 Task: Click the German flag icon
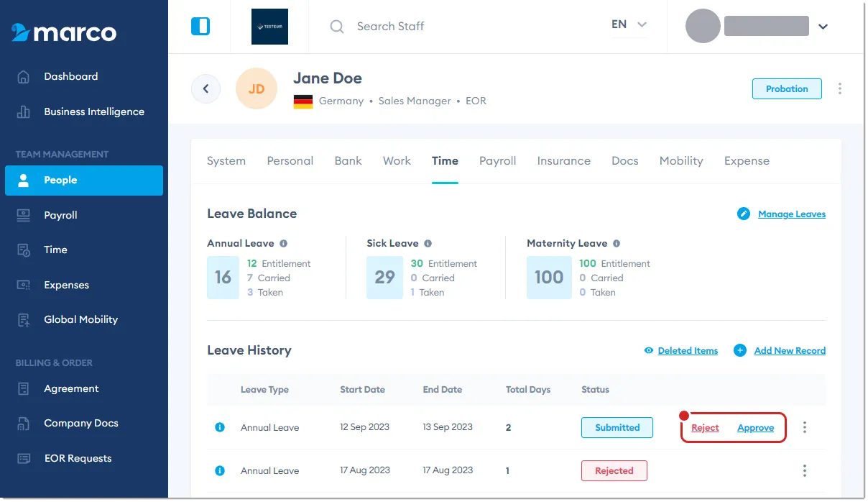coord(303,101)
